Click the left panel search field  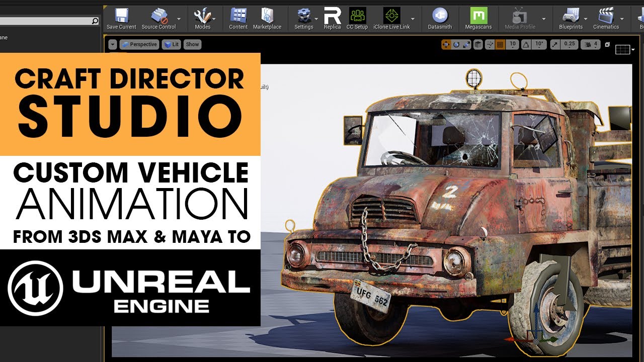49,21
